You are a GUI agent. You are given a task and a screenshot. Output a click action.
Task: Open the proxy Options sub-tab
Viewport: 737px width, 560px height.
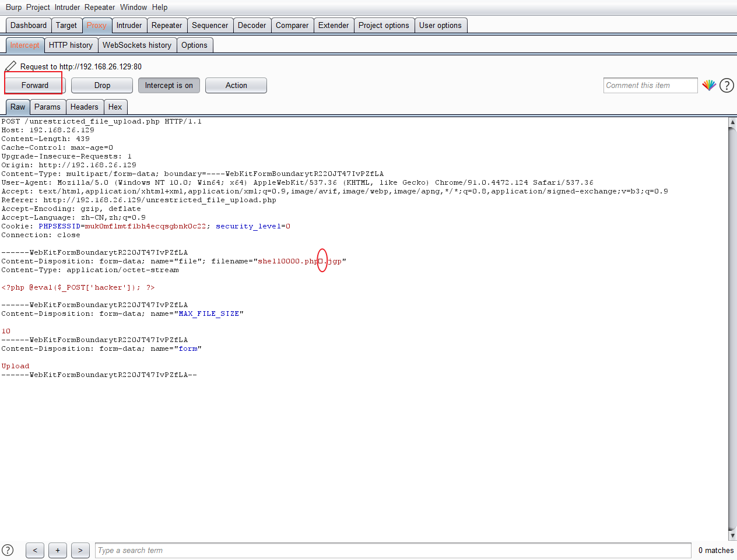click(194, 45)
